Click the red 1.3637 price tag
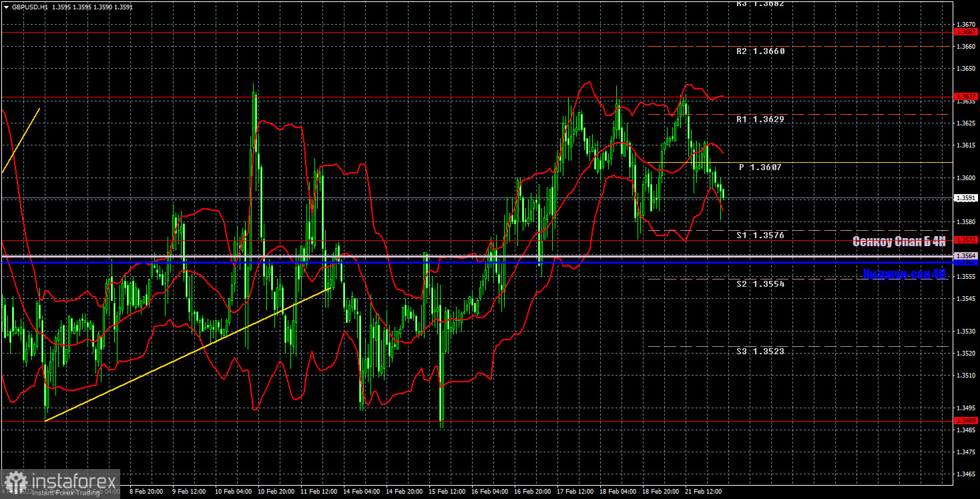 click(x=966, y=96)
